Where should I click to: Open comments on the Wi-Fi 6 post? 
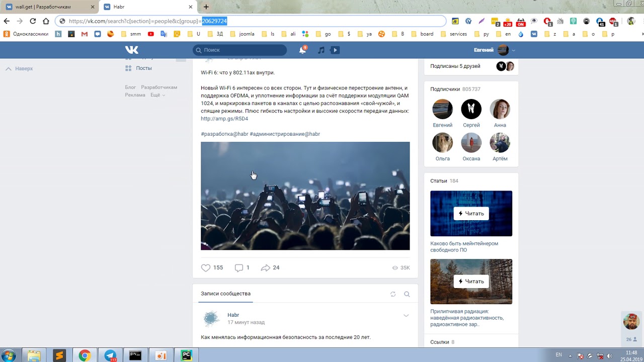pyautogui.click(x=239, y=268)
